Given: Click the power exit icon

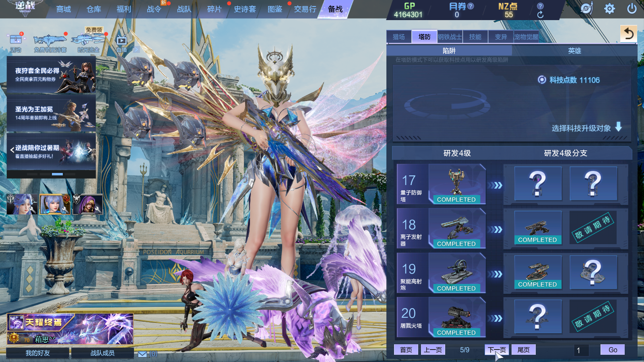Looking at the screenshot, I should click(x=632, y=8).
